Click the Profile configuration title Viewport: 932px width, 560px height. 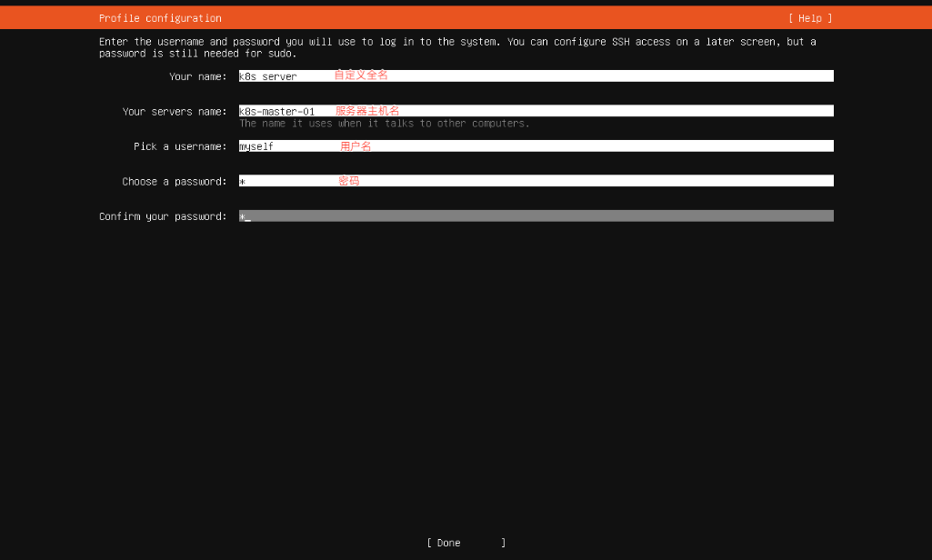coord(160,18)
